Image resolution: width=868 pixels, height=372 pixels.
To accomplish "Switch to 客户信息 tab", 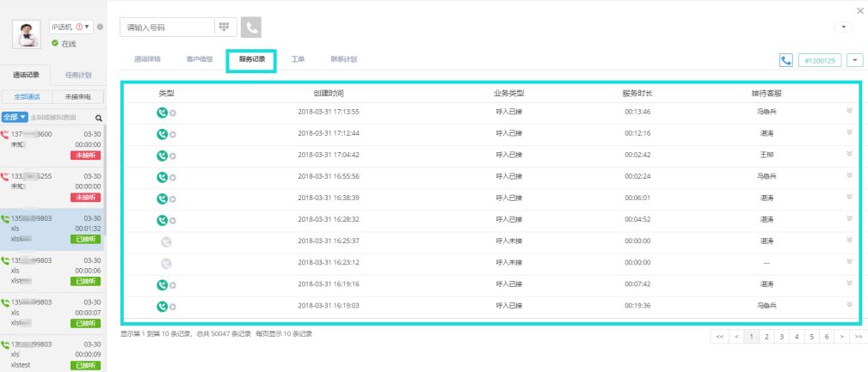I will pos(200,59).
